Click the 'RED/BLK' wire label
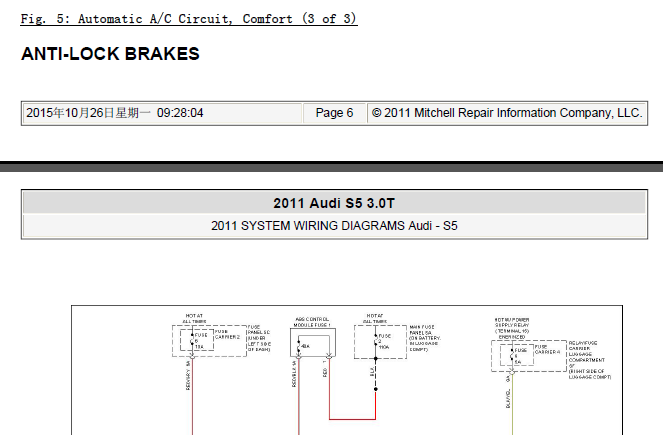The image size is (663, 435). point(294,378)
